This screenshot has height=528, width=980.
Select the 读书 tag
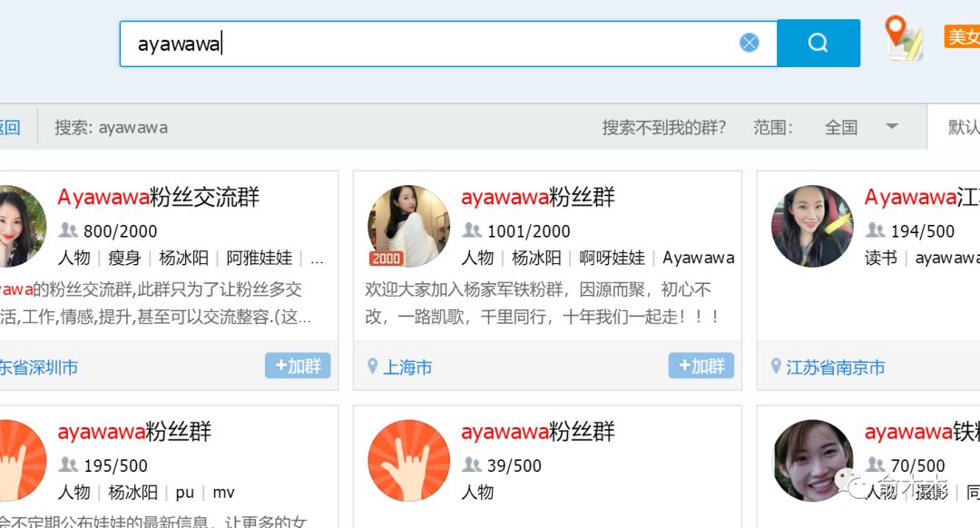click(x=881, y=258)
